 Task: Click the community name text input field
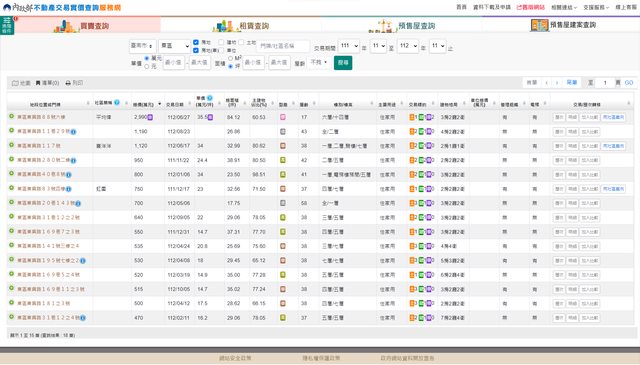click(283, 46)
